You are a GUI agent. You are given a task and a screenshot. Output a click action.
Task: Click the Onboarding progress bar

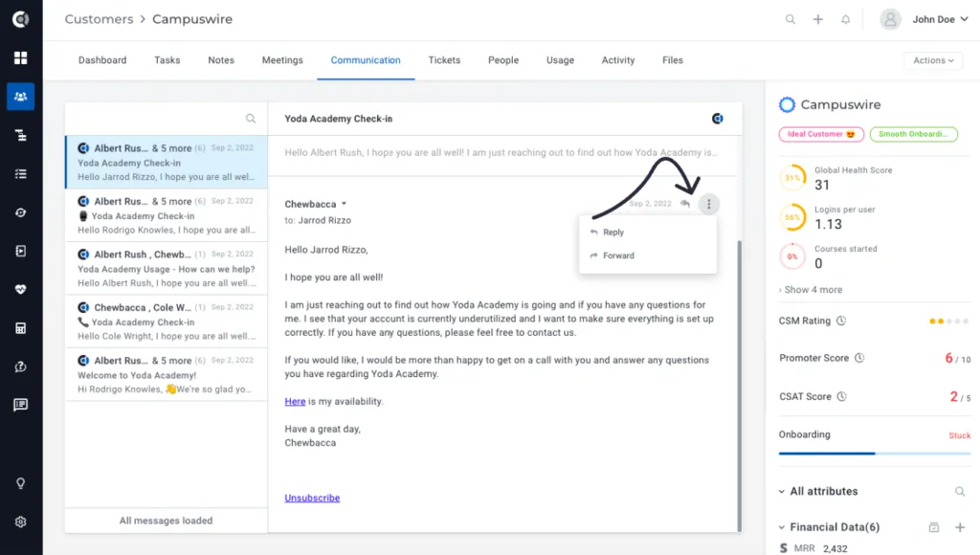pyautogui.click(x=875, y=454)
